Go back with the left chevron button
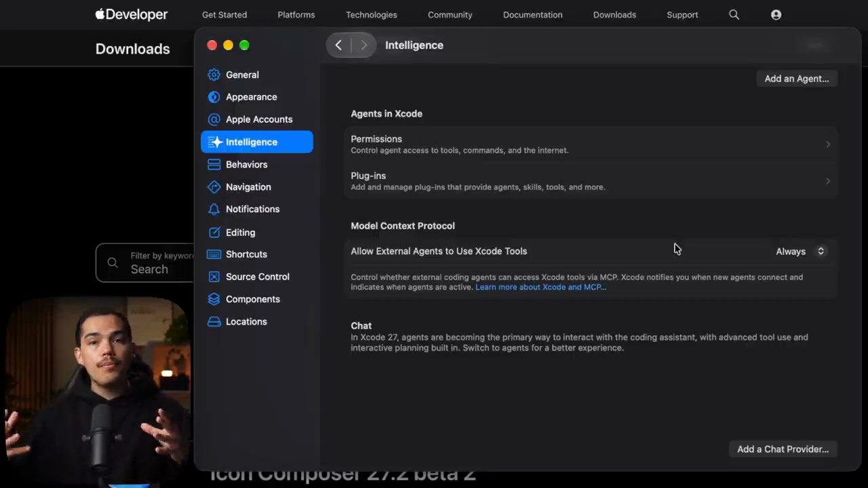This screenshot has height=488, width=868. tap(338, 45)
